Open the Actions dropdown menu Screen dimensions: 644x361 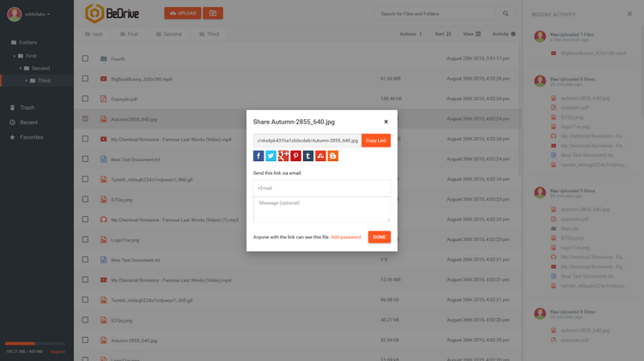click(x=410, y=34)
